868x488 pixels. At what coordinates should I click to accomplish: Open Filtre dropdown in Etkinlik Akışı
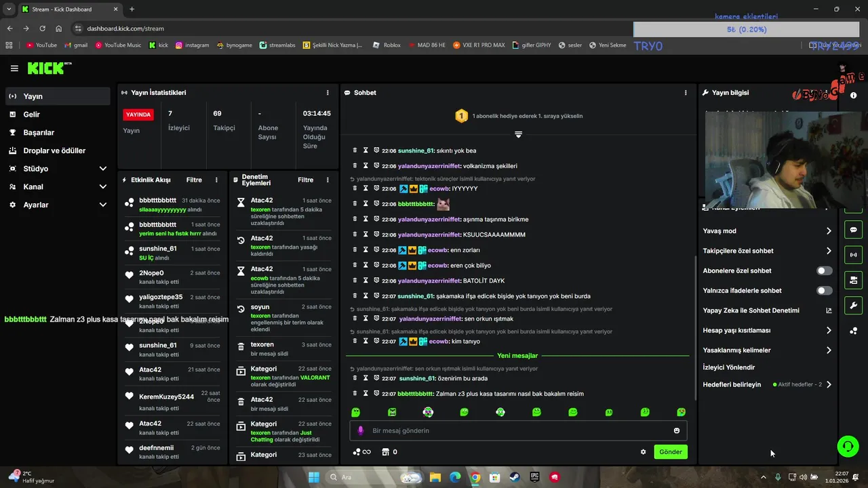click(x=194, y=180)
